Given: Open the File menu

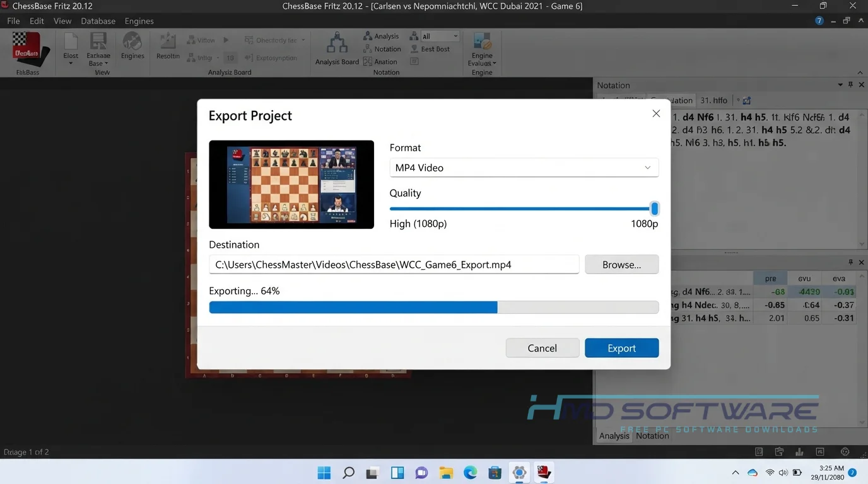Looking at the screenshot, I should coord(13,21).
